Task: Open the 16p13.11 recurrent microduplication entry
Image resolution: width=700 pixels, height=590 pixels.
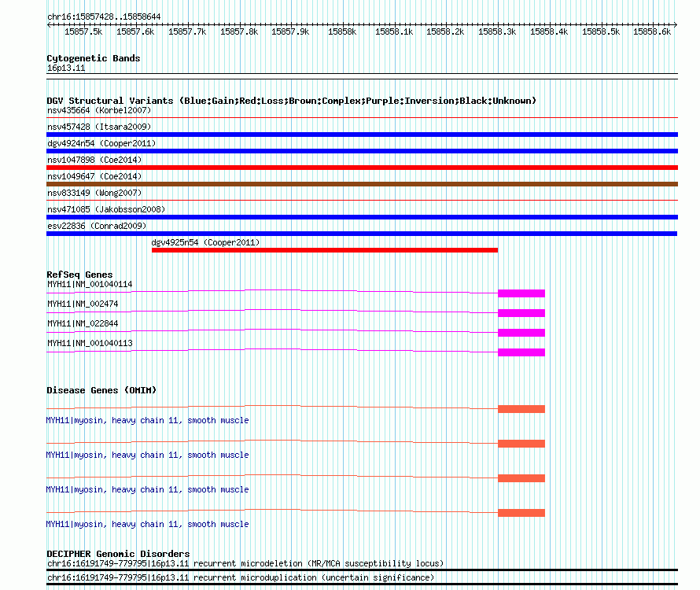Action: coord(241,578)
